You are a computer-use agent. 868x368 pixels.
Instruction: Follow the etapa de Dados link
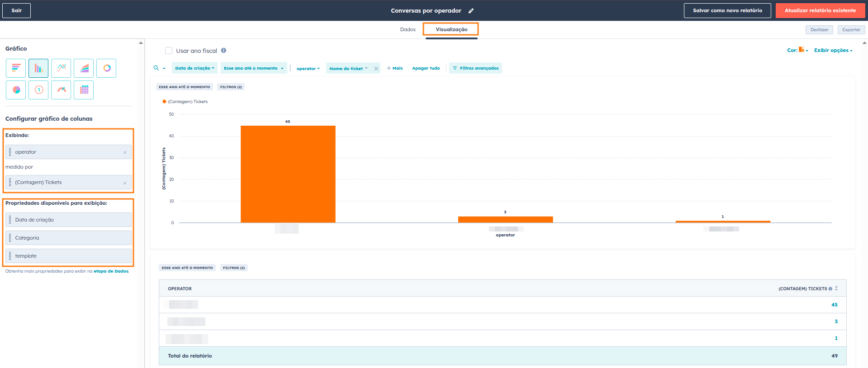111,271
